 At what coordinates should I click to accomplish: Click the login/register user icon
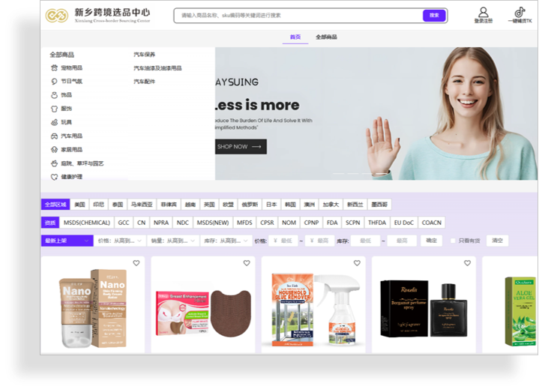(484, 13)
